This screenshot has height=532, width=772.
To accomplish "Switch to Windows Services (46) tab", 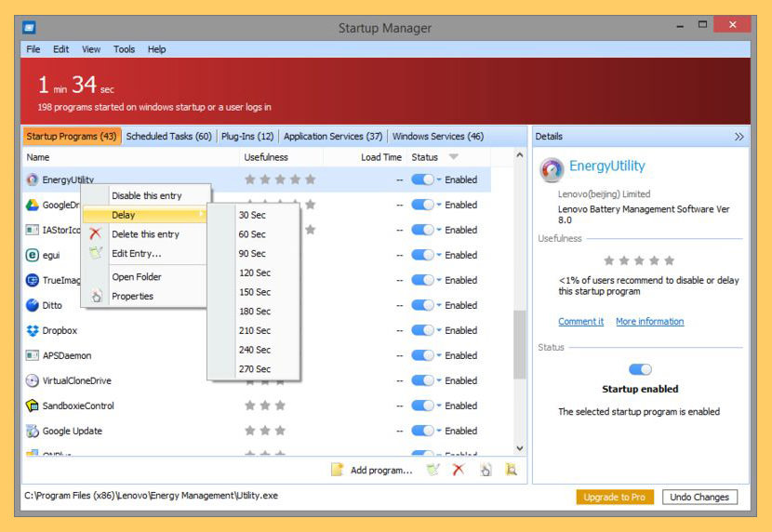I will tap(438, 137).
